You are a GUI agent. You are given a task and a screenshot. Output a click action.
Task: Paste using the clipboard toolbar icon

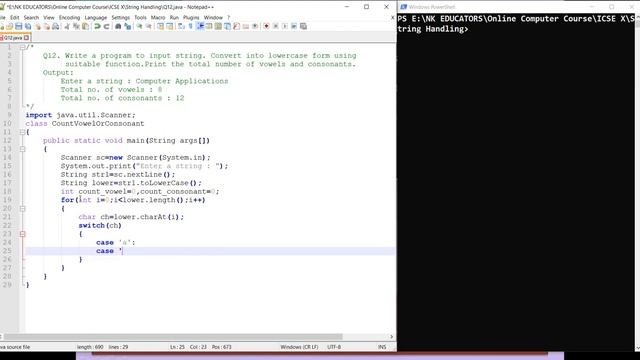point(85,27)
